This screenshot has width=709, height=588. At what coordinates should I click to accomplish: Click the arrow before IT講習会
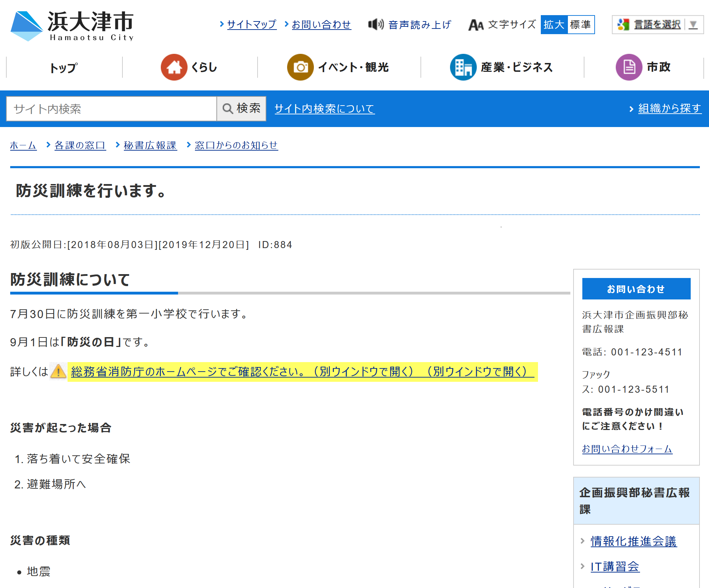[x=582, y=566]
